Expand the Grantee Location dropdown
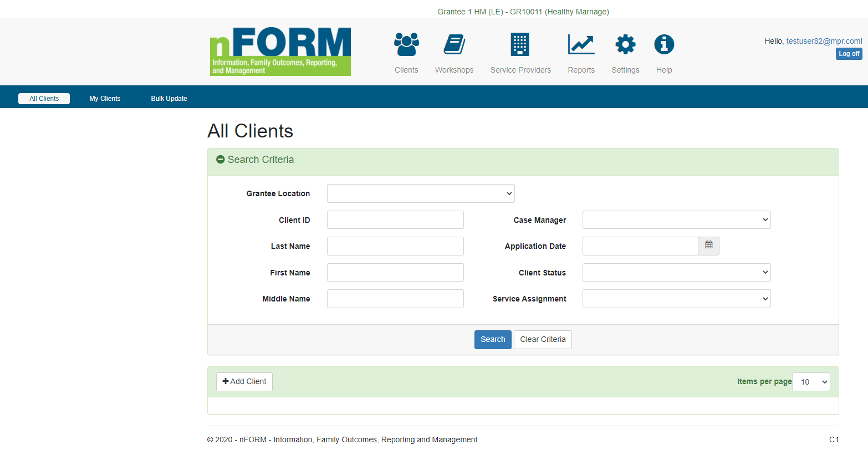This screenshot has width=868, height=455. 421,193
